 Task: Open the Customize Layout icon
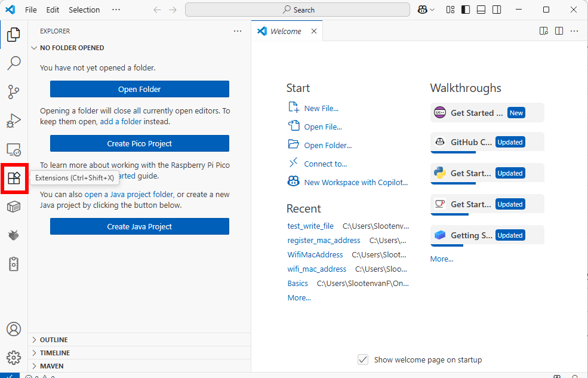(x=450, y=10)
